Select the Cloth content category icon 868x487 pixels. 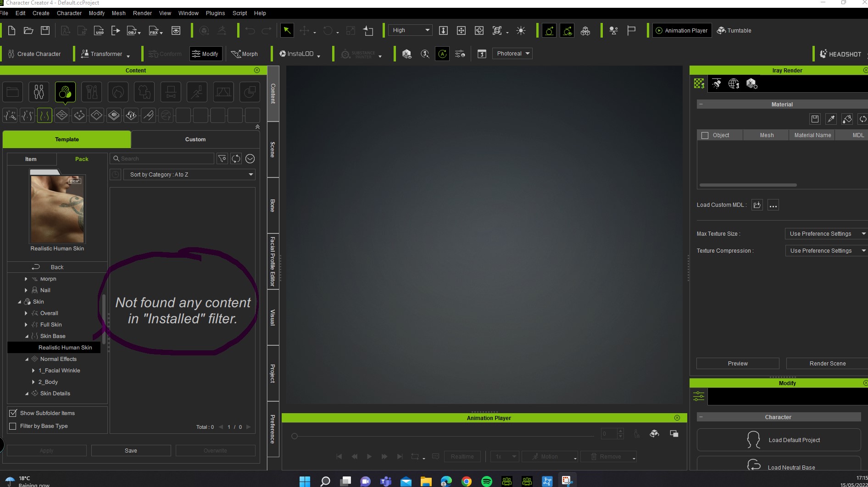145,92
